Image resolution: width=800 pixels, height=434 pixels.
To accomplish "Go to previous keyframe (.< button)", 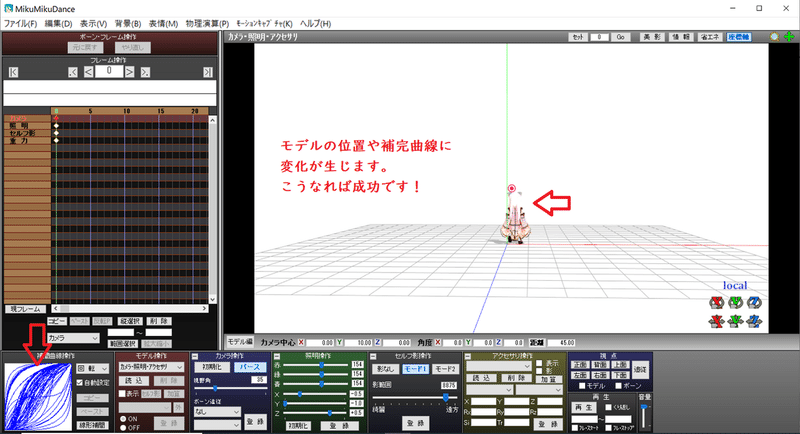I will pos(73,72).
